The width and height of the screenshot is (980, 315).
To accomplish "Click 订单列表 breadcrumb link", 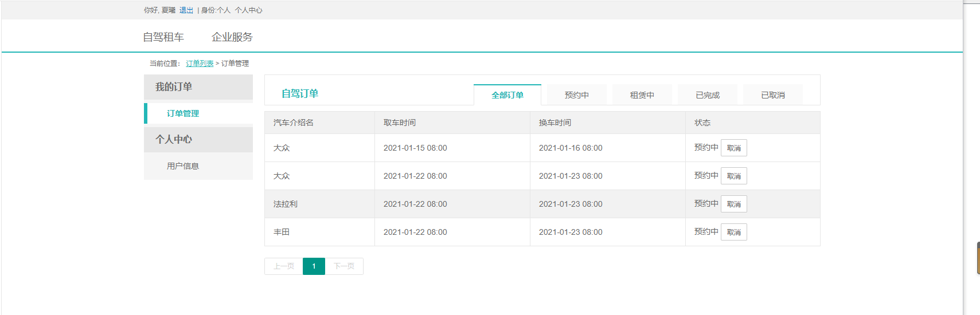I will [x=200, y=64].
